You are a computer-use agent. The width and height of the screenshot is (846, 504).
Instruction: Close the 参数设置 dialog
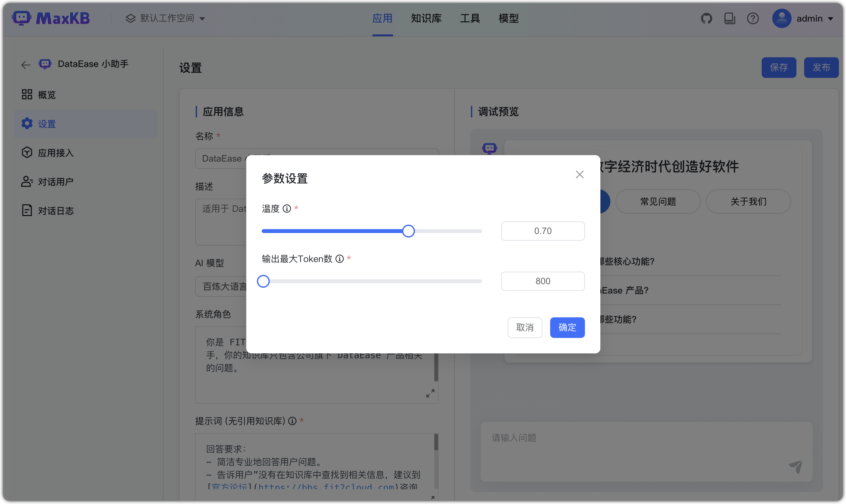pos(579,174)
